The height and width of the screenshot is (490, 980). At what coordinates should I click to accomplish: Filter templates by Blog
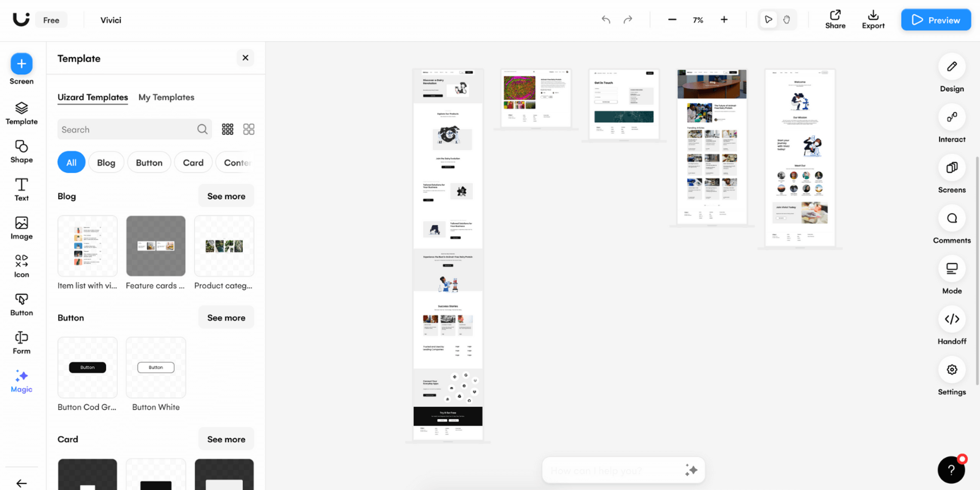(x=106, y=163)
